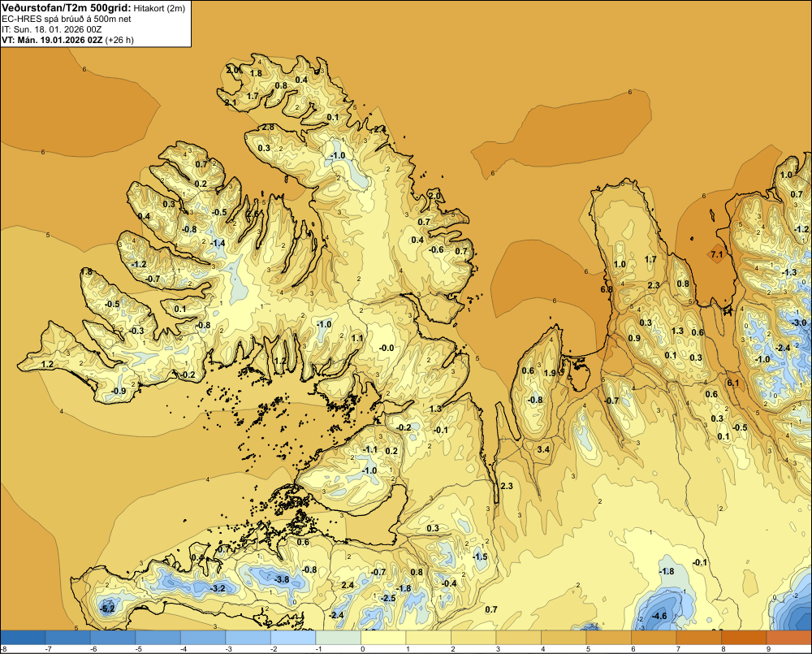Click the 3.4 temperature value
Image resolution: width=812 pixels, height=654 pixels.
(x=543, y=449)
